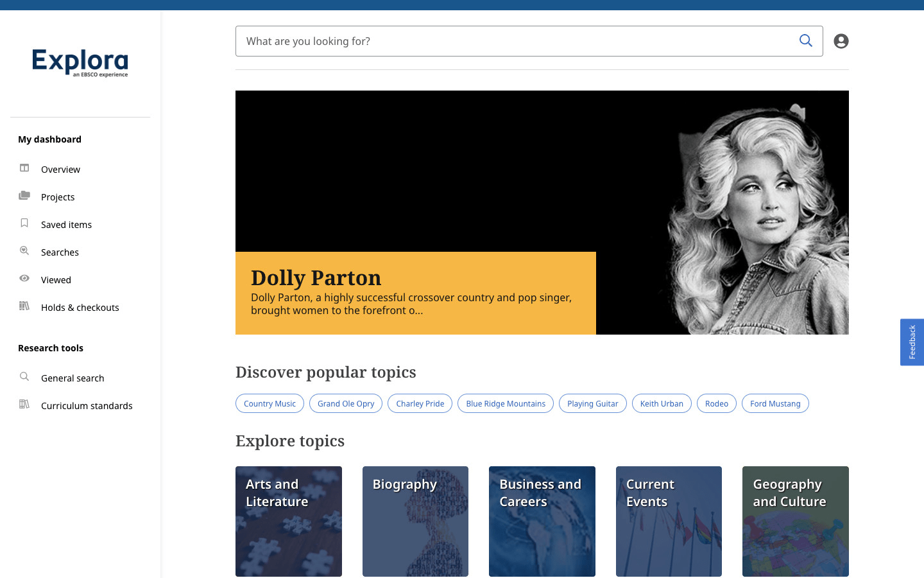Click the search magnifier icon
This screenshot has width=924, height=578.
coord(806,41)
